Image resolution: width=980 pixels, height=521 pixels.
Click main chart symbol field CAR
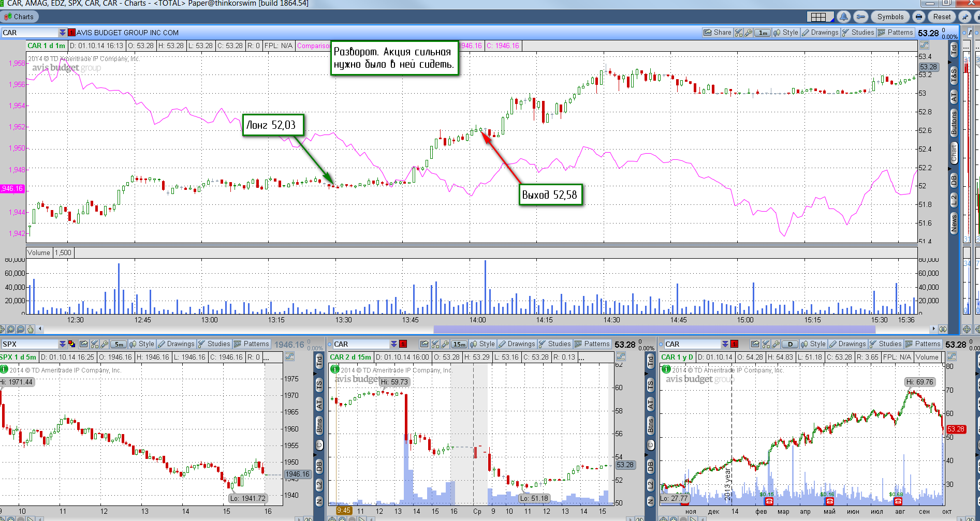click(x=30, y=33)
